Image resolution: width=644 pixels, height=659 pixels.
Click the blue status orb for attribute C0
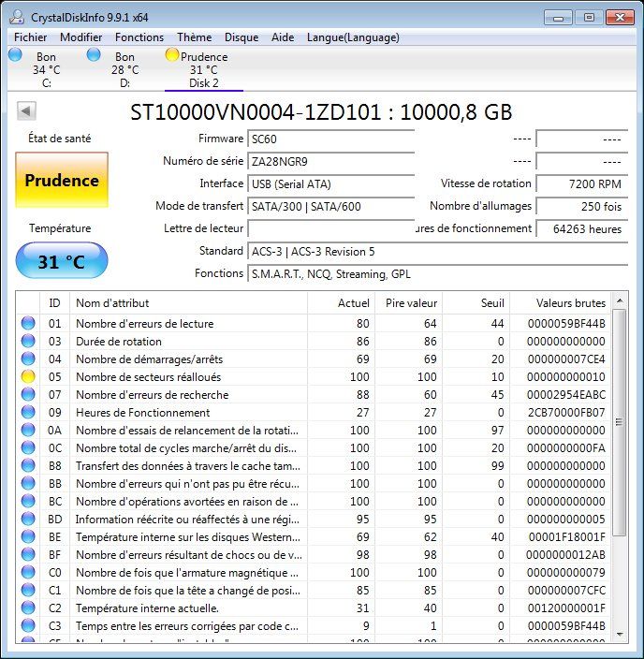pos(28,573)
